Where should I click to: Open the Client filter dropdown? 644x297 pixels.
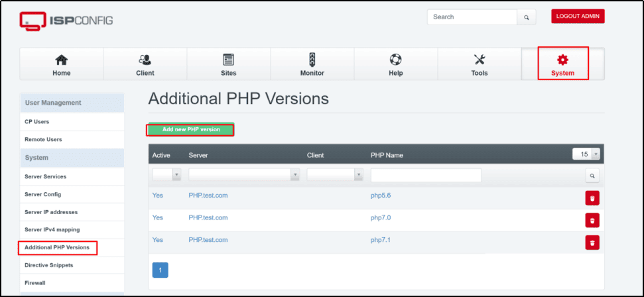pyautogui.click(x=335, y=174)
